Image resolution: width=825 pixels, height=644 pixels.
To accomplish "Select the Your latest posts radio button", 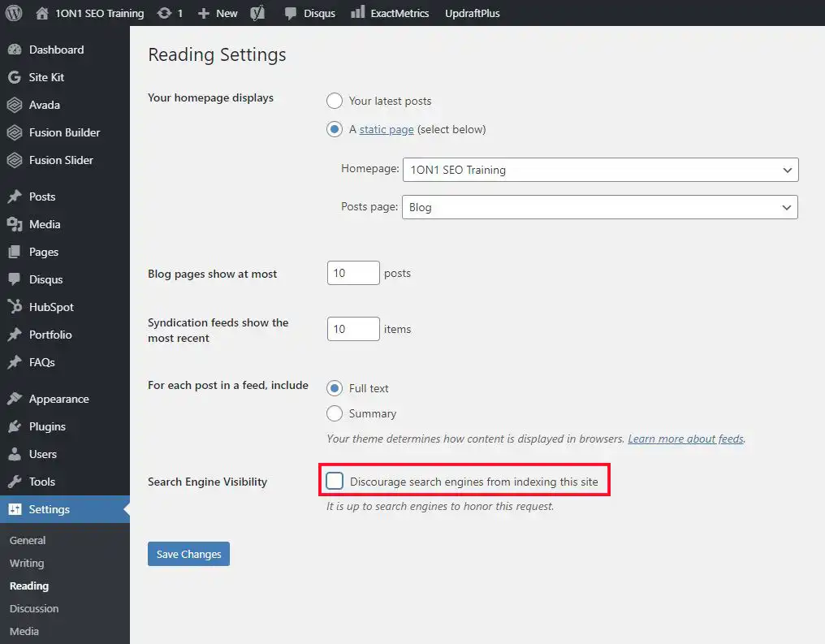I will click(335, 101).
